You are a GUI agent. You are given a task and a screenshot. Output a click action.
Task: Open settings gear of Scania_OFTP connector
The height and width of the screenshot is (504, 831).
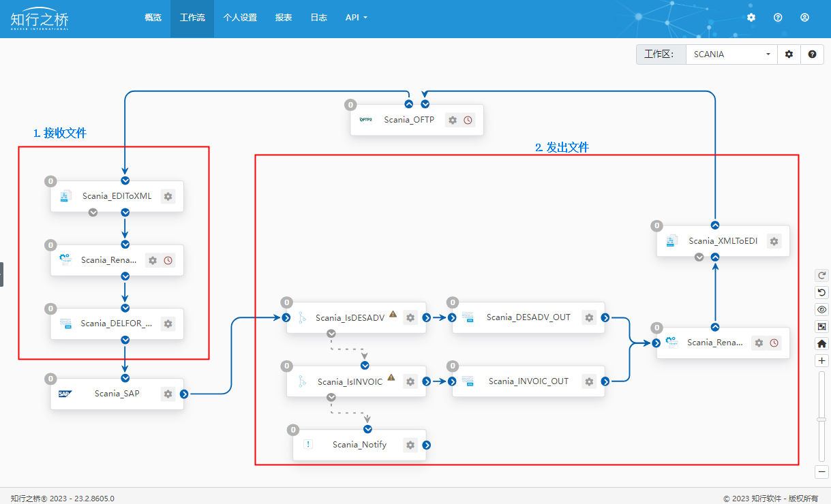(453, 120)
